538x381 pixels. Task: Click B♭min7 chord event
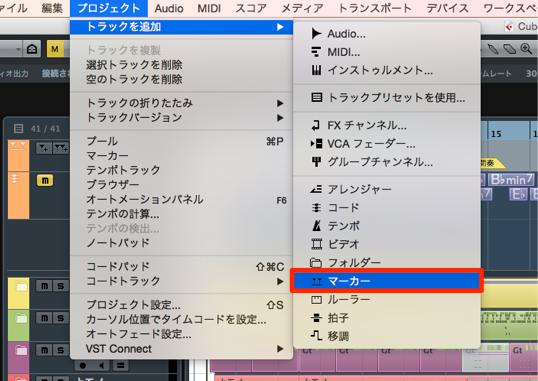click(x=511, y=180)
